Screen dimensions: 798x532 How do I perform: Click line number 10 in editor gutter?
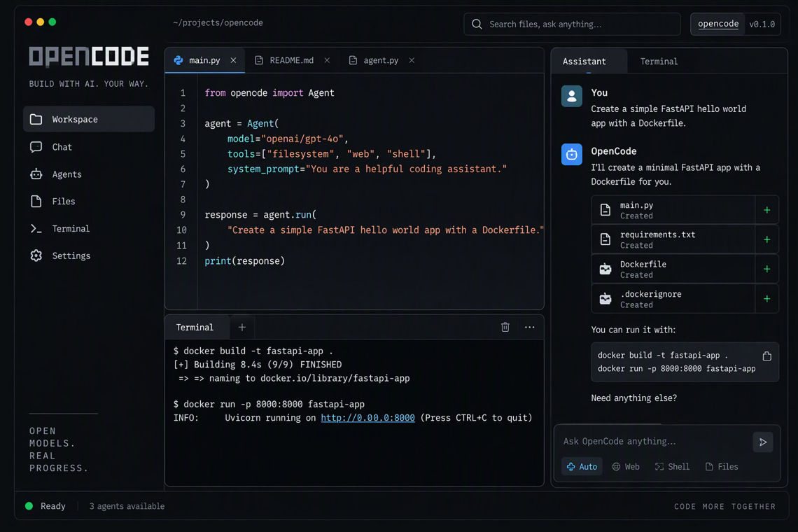click(182, 230)
